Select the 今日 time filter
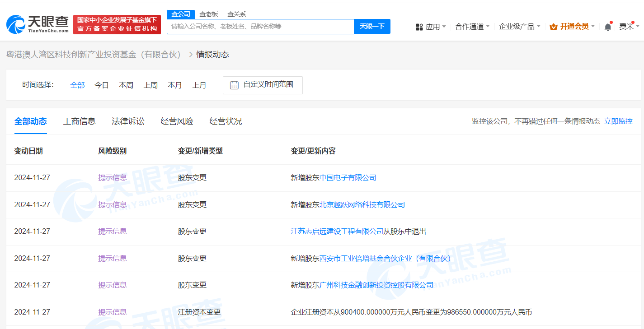Viewport: 644px width, 329px height. (x=102, y=85)
